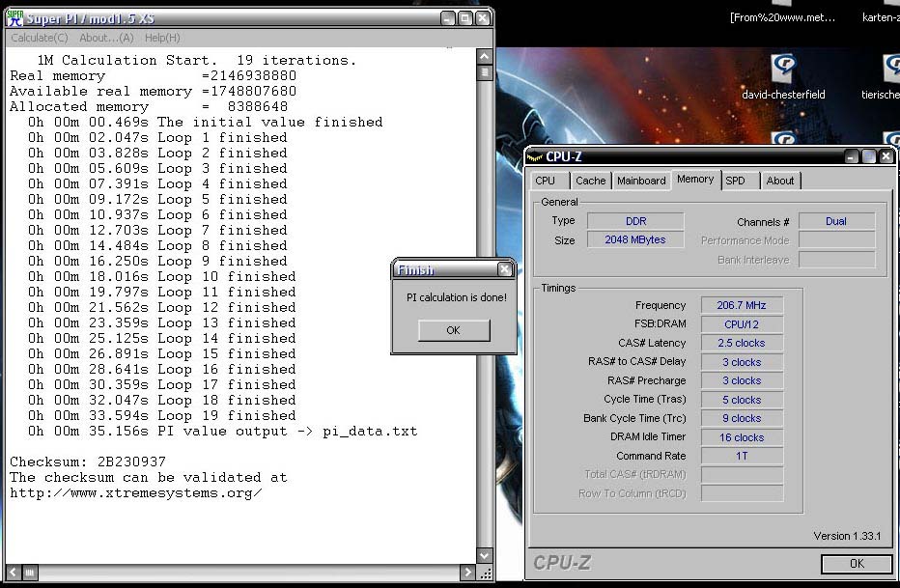This screenshot has width=900, height=588.
Task: Click the OK button in CPU-Z
Action: click(857, 564)
